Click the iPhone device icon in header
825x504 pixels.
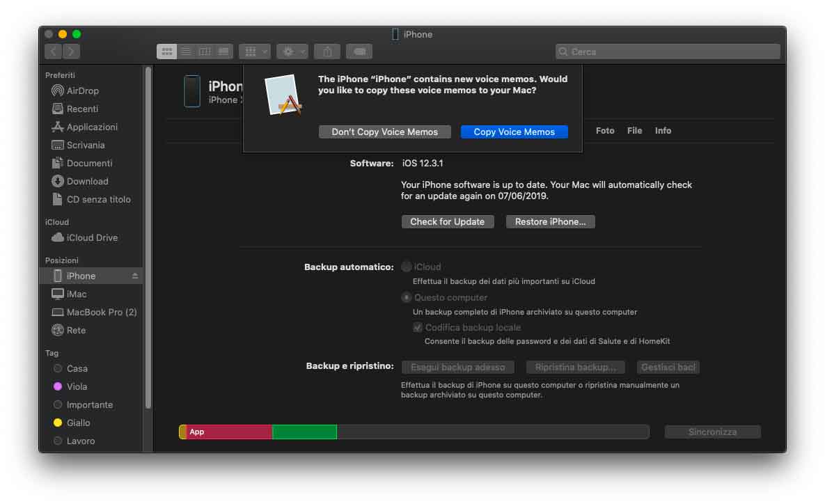click(192, 91)
